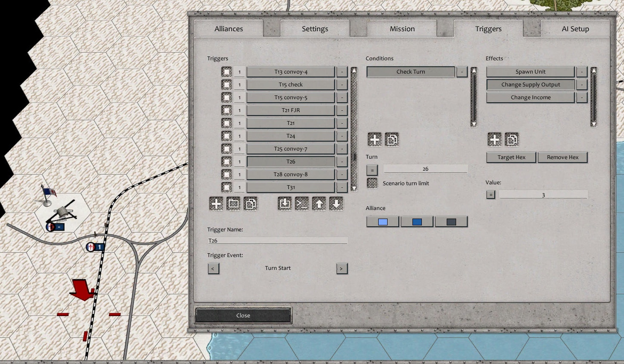Select the light blue alliance swatch
624x364 pixels.
(x=382, y=222)
